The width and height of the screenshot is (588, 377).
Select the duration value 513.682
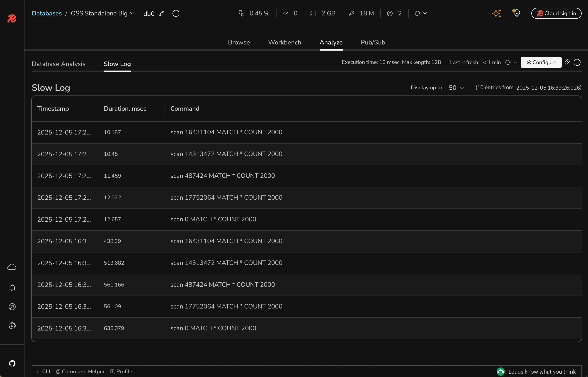coord(114,263)
